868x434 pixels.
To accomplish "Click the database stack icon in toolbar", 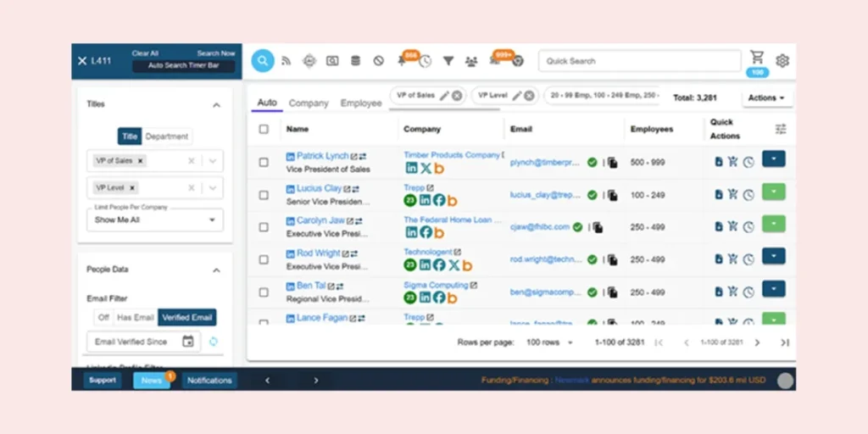I will point(355,61).
